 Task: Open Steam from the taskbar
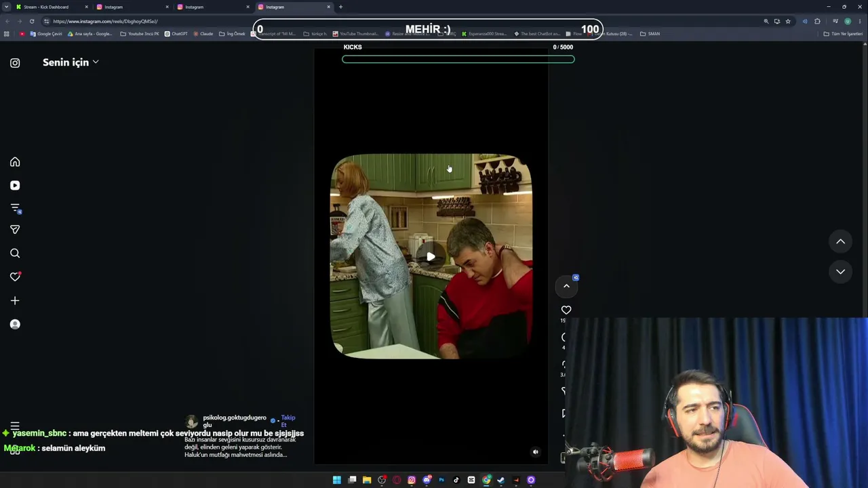coord(501,480)
